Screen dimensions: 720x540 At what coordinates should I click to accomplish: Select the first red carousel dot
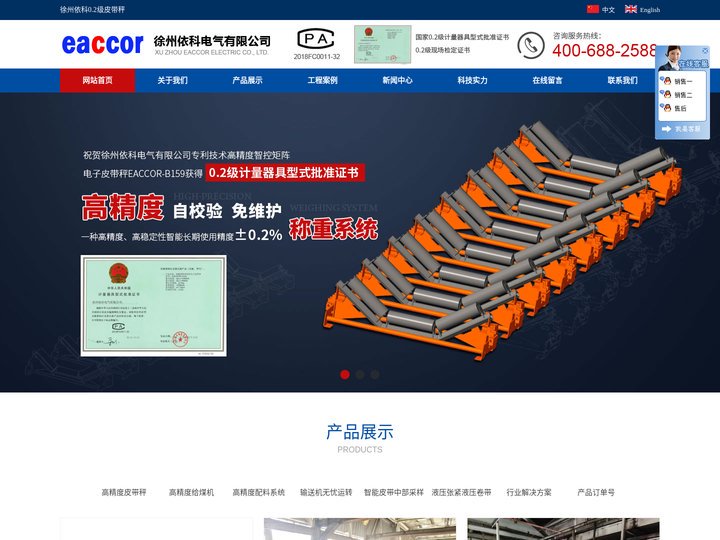click(x=345, y=374)
